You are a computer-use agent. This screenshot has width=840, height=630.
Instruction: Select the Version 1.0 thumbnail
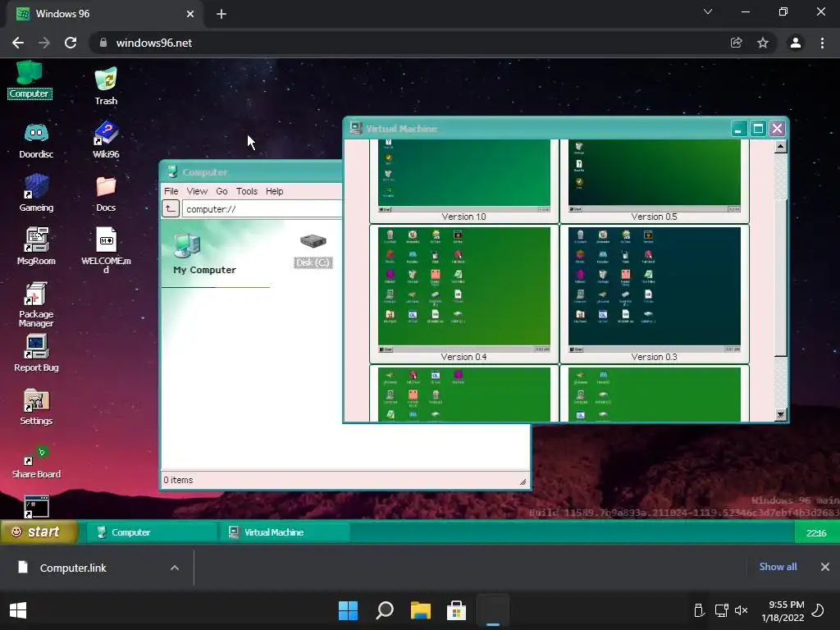point(464,181)
